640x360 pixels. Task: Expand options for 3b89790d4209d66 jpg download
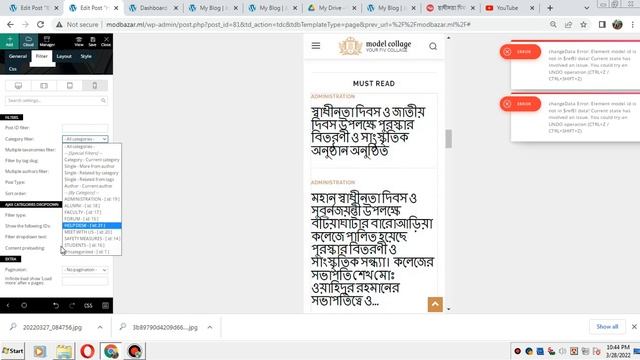coord(210,327)
